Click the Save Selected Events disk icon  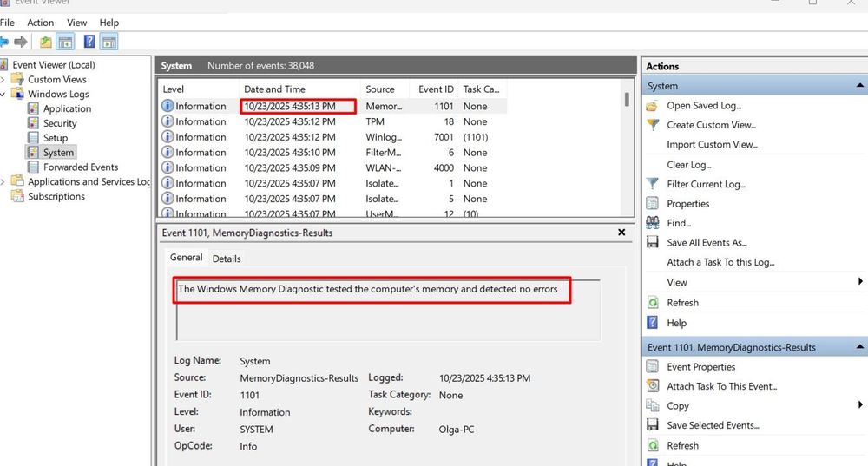(x=653, y=425)
